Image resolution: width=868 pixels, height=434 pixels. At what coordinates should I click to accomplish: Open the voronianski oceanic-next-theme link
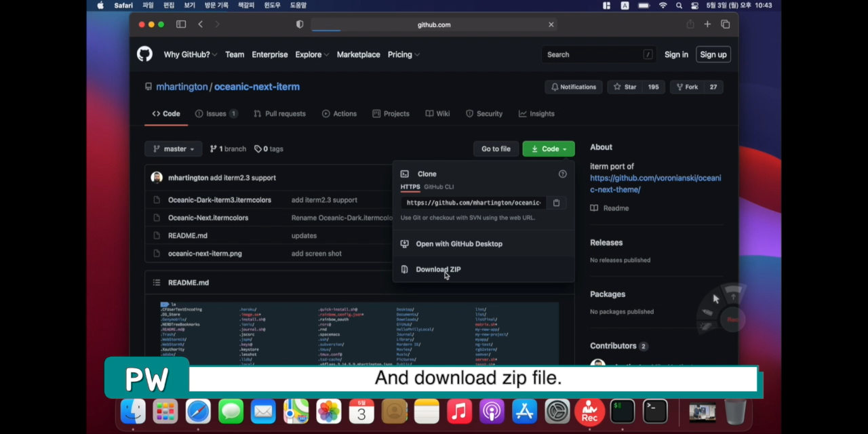[x=655, y=184]
